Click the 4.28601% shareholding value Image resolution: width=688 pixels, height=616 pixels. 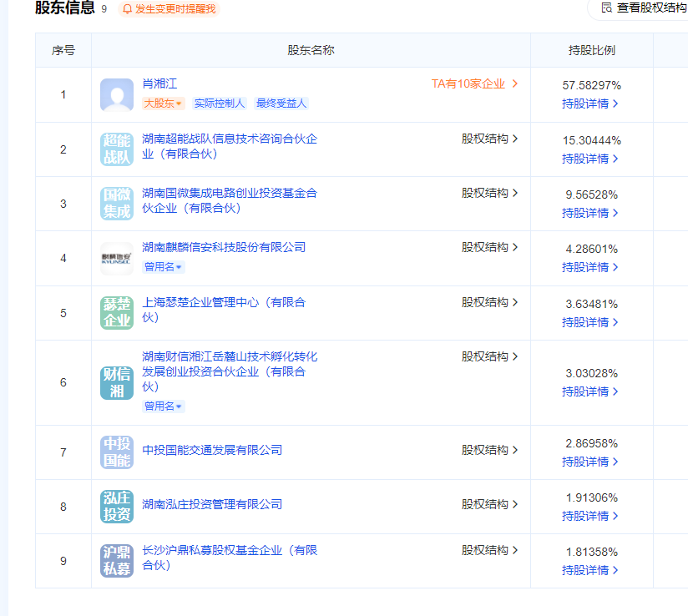pyautogui.click(x=591, y=250)
